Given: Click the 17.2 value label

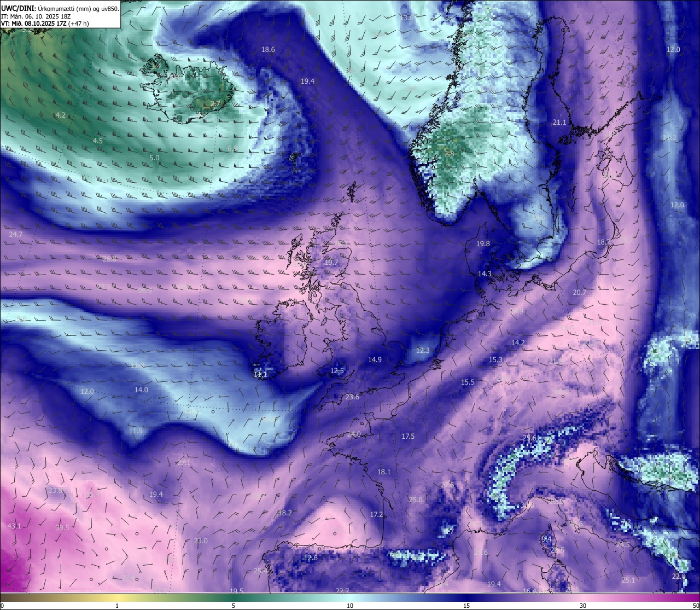Looking at the screenshot, I should pos(376,515).
